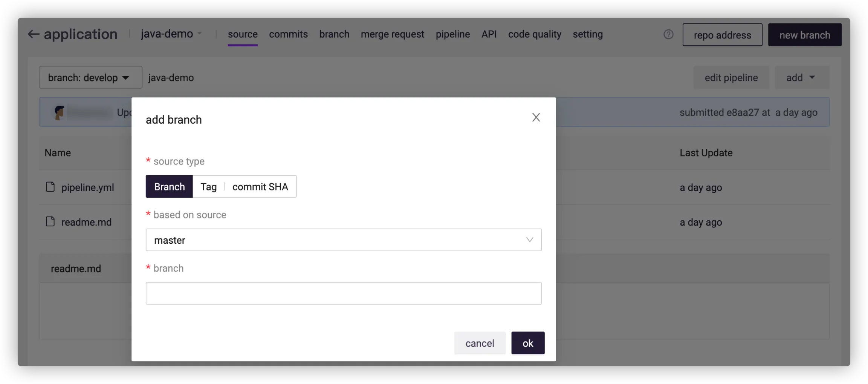Click the help question mark icon
This screenshot has width=868, height=384.
tap(668, 34)
